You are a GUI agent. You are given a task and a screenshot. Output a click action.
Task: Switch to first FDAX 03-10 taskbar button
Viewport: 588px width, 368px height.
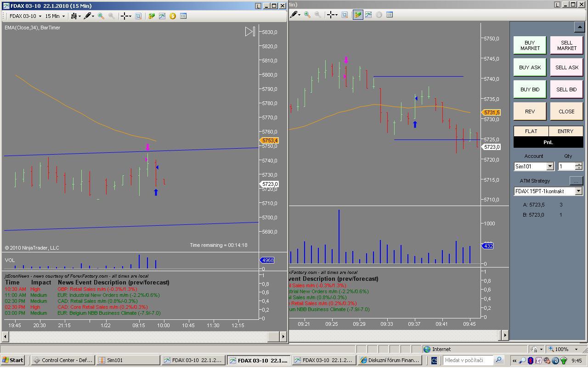[193, 360]
